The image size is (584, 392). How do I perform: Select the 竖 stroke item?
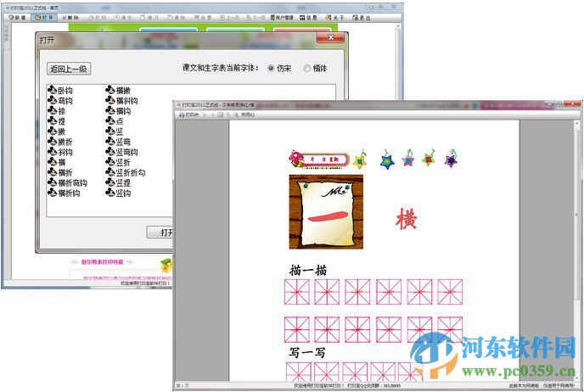[x=115, y=132]
